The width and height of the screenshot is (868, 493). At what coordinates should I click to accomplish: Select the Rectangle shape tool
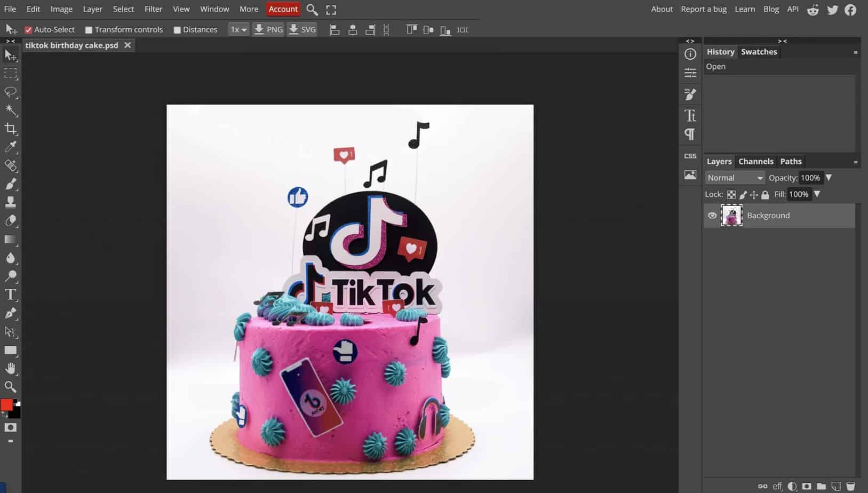click(x=10, y=350)
